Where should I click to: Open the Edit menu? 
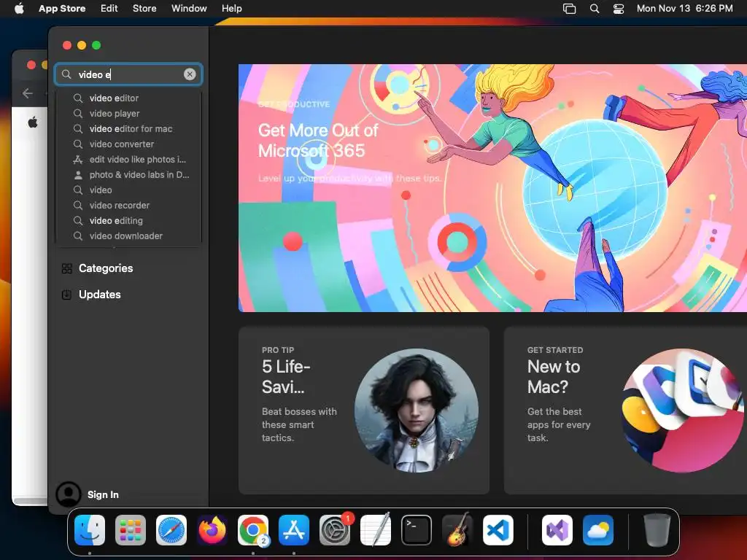tap(109, 9)
